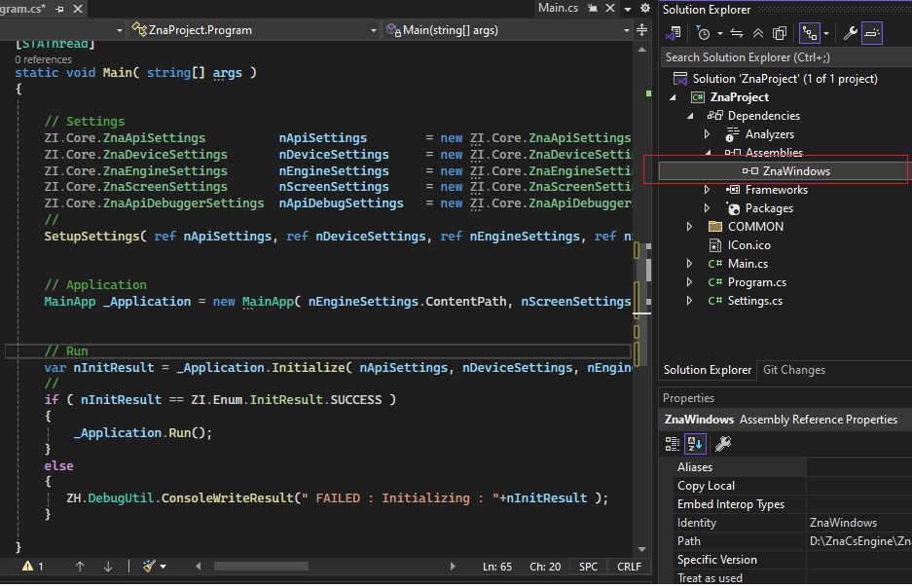Expand the Main.cs file node
Image resolution: width=912 pixels, height=588 pixels.
pyautogui.click(x=689, y=264)
